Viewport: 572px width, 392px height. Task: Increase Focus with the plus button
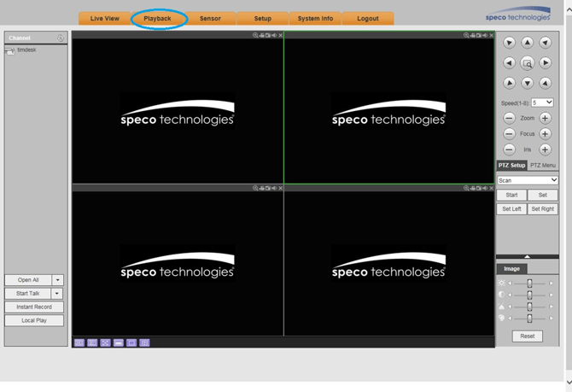[545, 133]
